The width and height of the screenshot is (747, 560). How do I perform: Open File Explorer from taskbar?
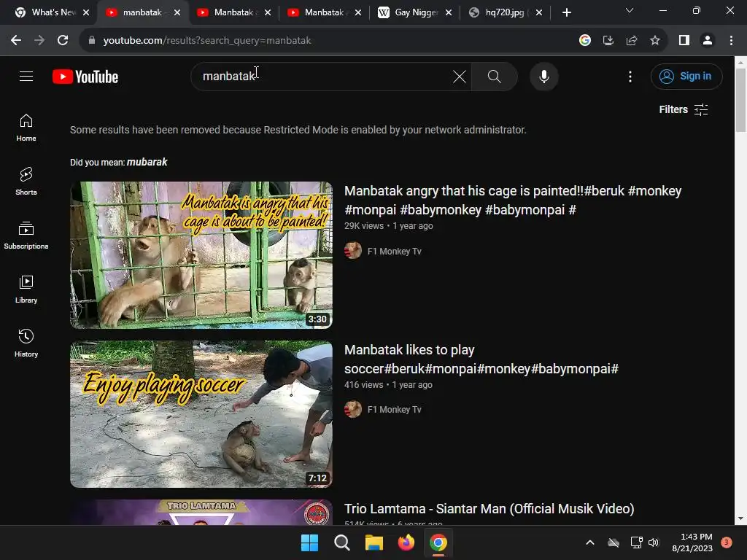374,542
